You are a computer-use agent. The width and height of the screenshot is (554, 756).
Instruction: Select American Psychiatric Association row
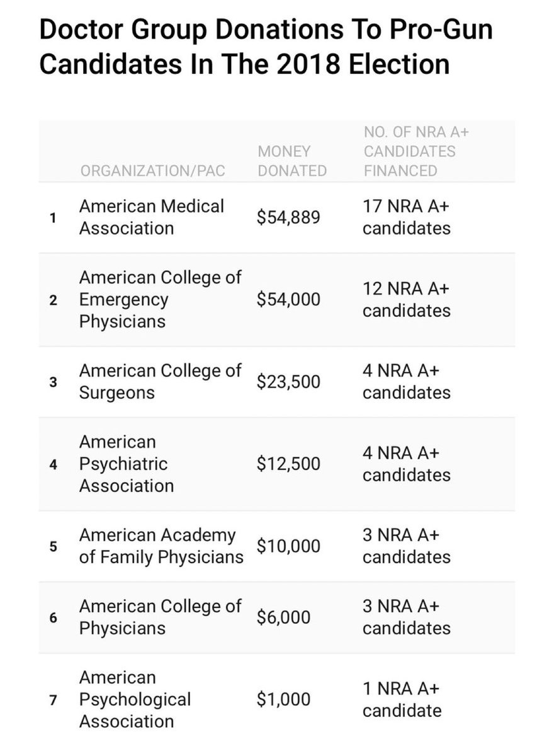pos(277,464)
